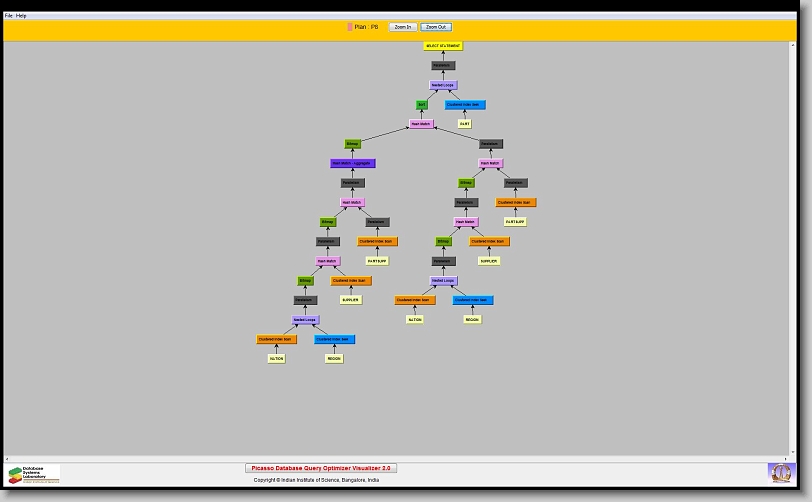Viewport: 812px width, 502px height.
Task: Click the gray Parallelism node below SELECT STATEMENT
Action: 443,66
